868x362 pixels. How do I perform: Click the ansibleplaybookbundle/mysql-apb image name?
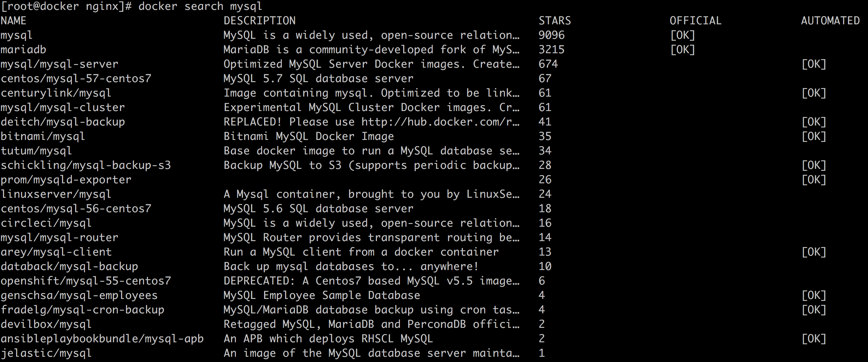[102, 339]
